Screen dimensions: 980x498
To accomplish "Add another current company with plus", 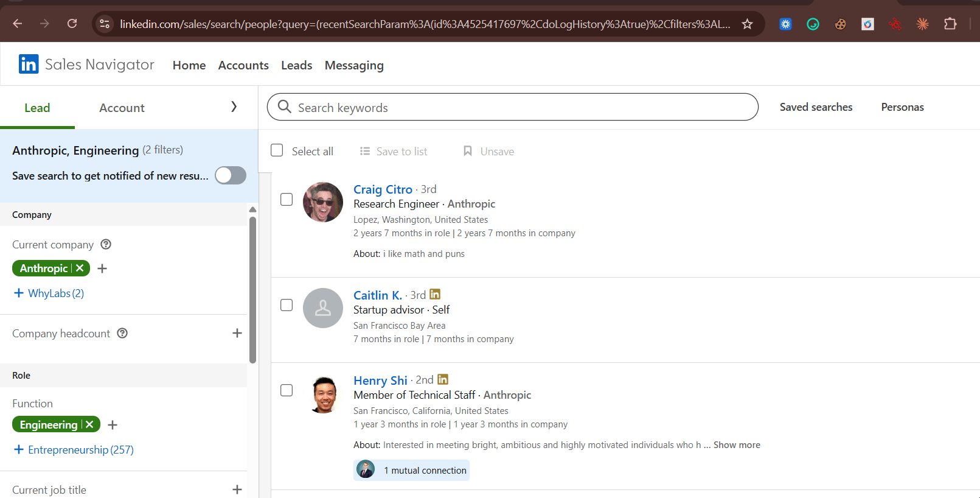I will (102, 268).
